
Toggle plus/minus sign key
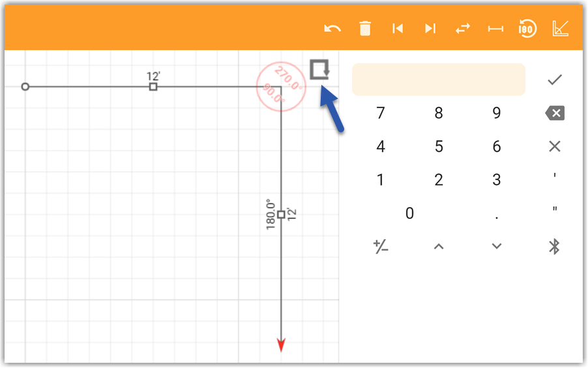(x=381, y=247)
